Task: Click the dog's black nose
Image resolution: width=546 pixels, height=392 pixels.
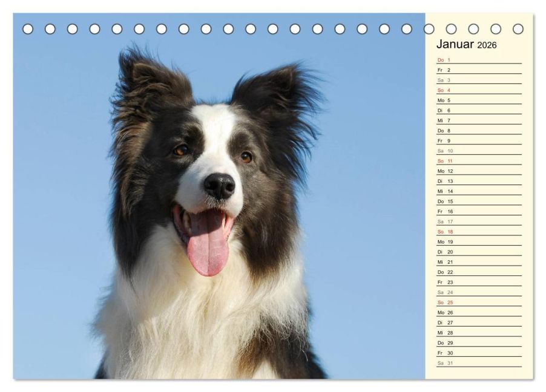Action: [x=219, y=186]
